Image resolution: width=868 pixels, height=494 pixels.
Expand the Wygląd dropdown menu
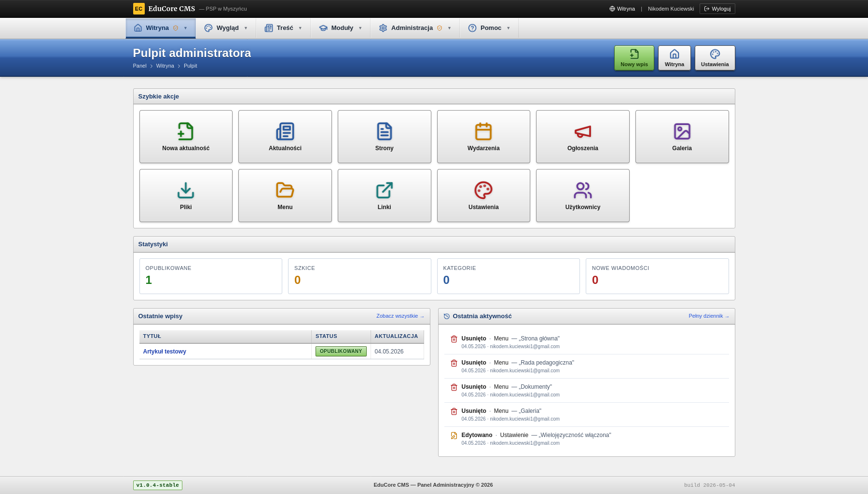click(226, 28)
